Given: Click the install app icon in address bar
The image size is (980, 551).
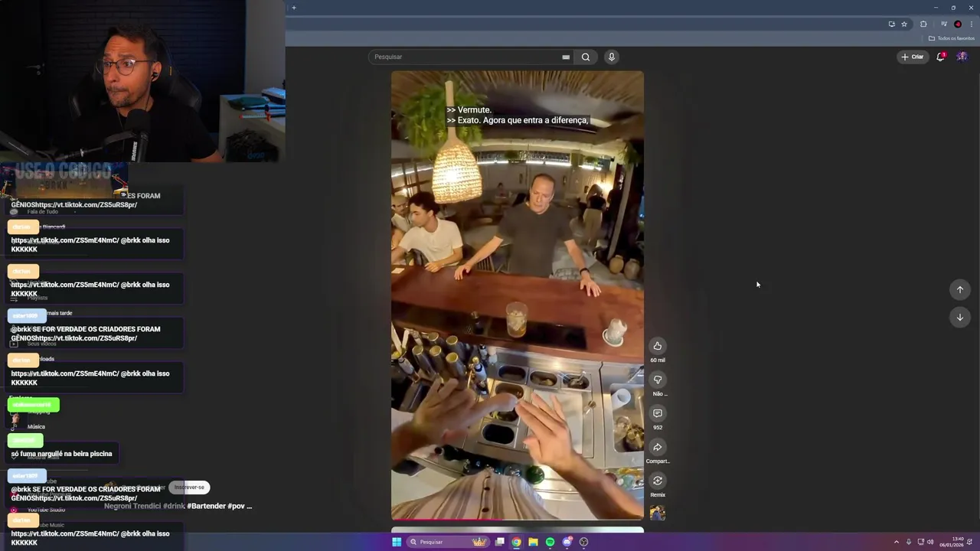Looking at the screenshot, I should click(891, 24).
